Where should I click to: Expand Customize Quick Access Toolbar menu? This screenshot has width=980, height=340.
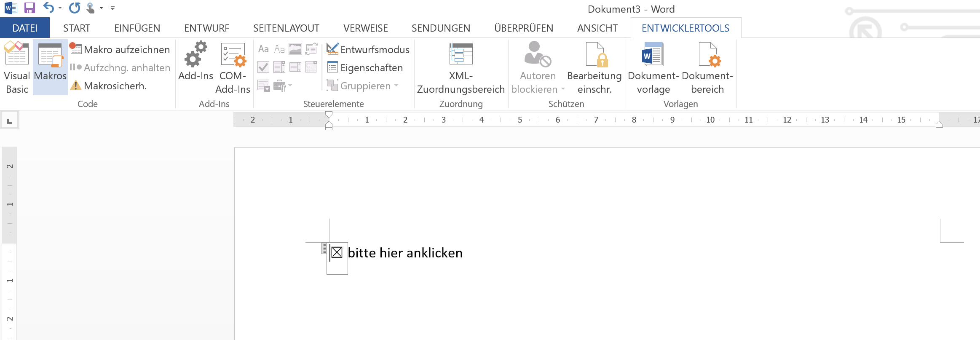[112, 8]
